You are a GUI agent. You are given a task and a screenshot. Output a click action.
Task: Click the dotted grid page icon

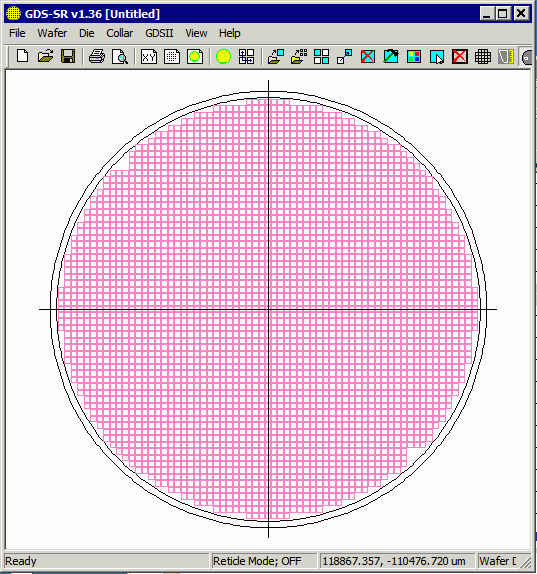point(172,56)
